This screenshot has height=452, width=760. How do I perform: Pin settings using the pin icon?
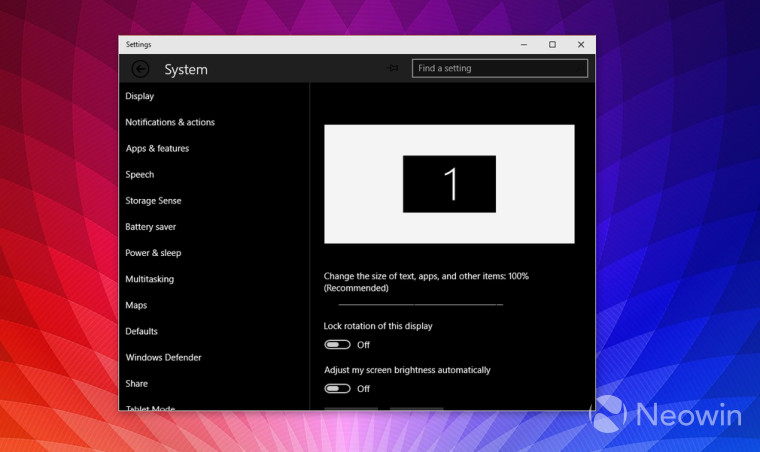pyautogui.click(x=393, y=68)
